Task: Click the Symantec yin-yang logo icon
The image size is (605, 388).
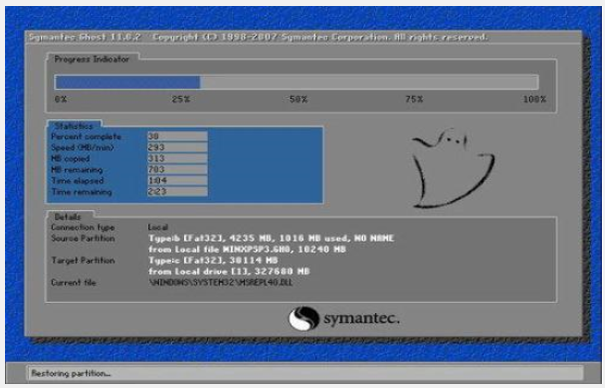Action: [x=304, y=318]
